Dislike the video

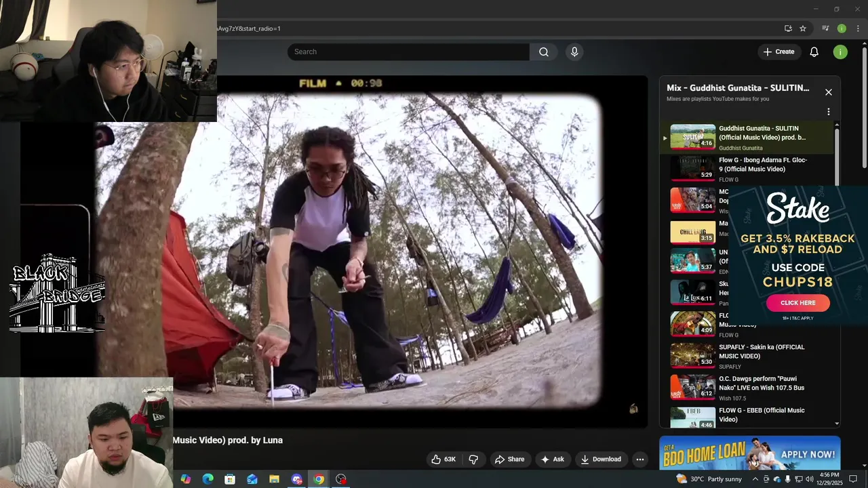click(x=473, y=460)
